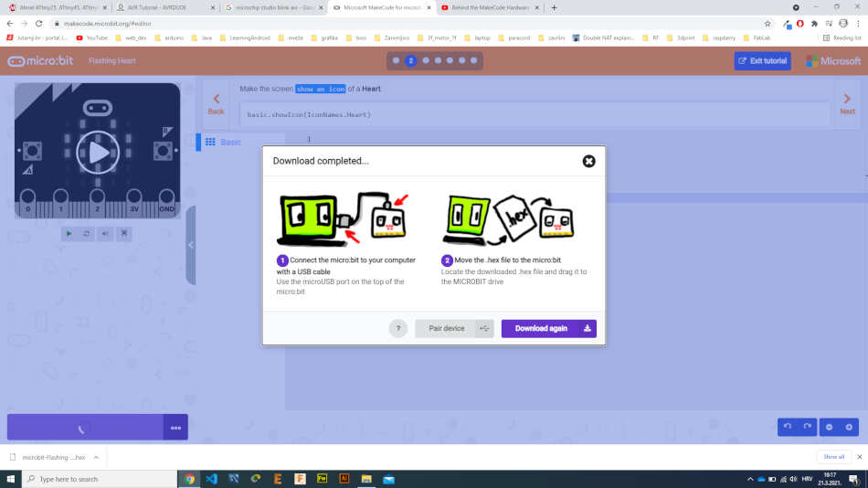Image resolution: width=868 pixels, height=488 pixels.
Task: Mute the simulator audio
Action: 105,234
